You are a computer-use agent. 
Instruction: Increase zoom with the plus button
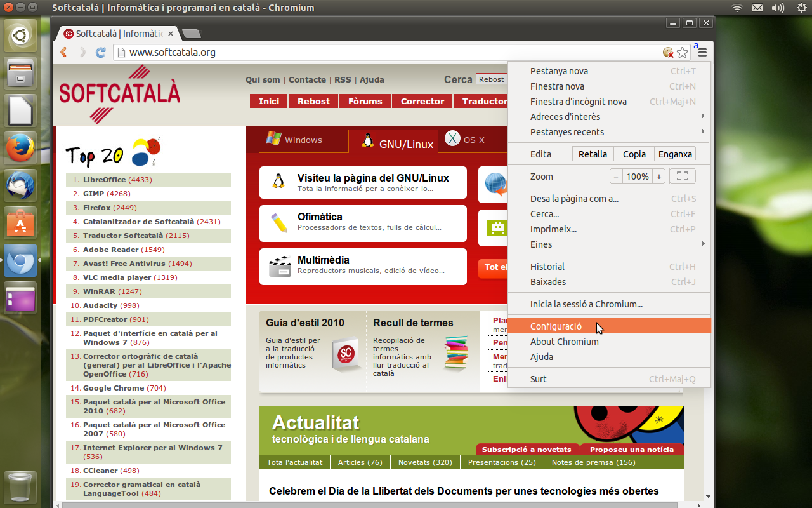(659, 177)
